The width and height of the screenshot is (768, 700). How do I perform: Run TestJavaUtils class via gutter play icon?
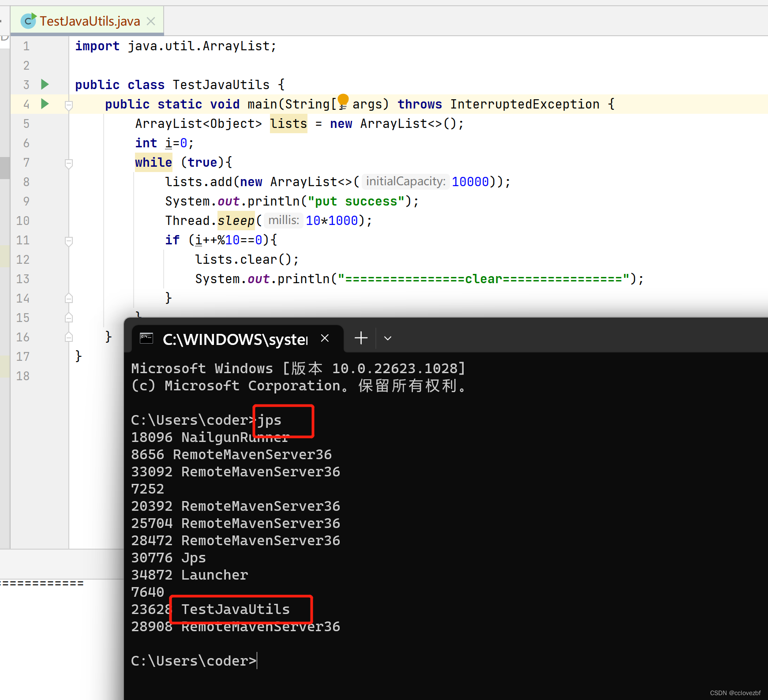coord(44,84)
